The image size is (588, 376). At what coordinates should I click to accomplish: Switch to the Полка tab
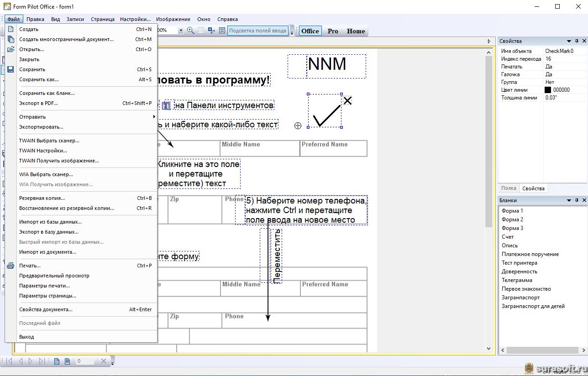509,188
